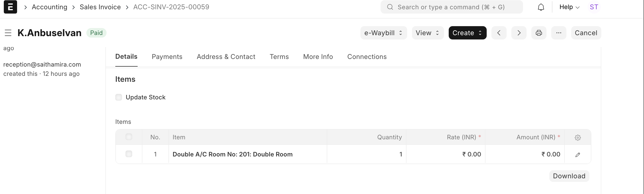
Task: Go to next document arrow
Action: click(519, 33)
